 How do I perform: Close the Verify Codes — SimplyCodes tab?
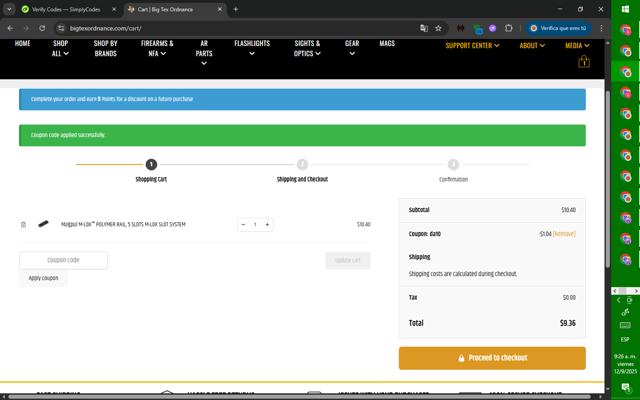tap(114, 9)
